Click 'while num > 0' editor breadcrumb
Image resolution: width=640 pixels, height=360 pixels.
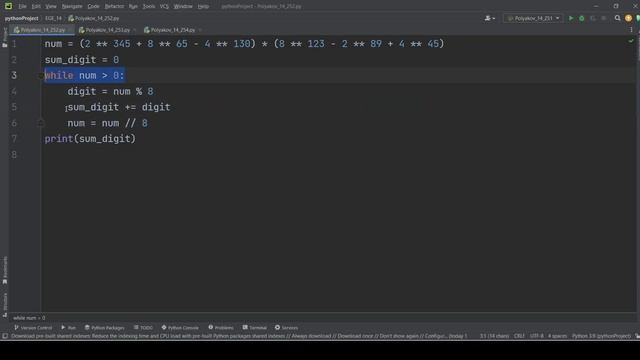(29, 318)
